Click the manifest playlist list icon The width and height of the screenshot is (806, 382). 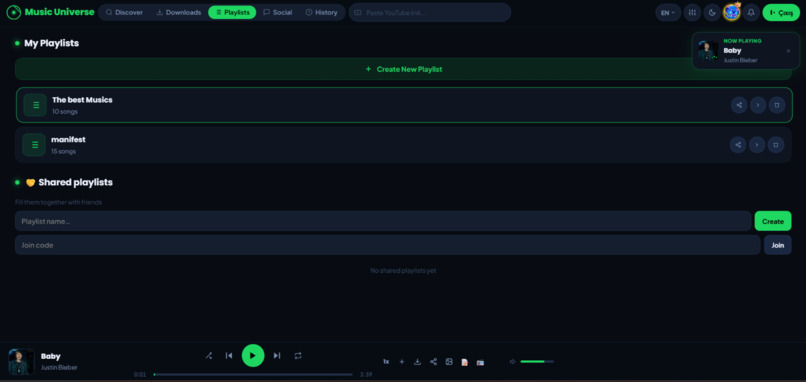pyautogui.click(x=34, y=145)
